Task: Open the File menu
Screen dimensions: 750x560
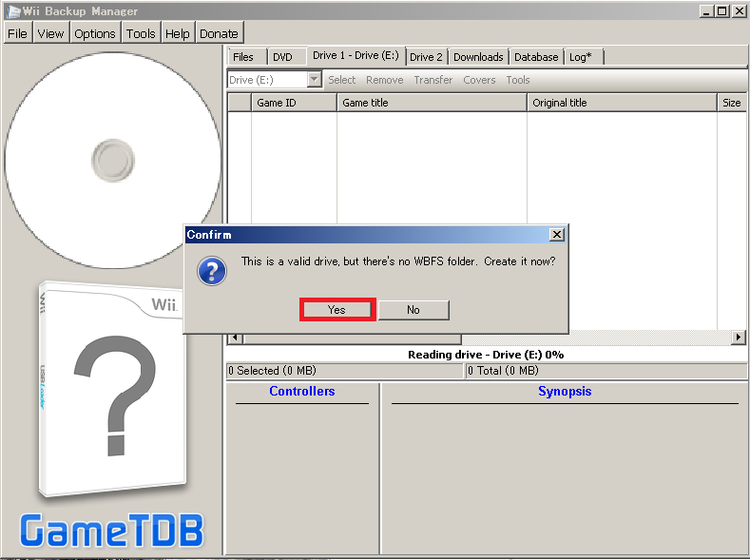Action: click(18, 33)
